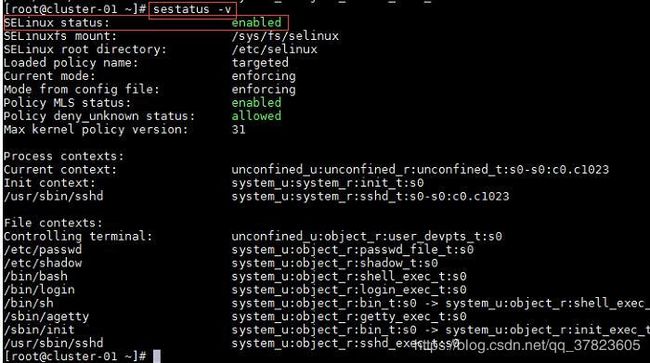Click the Current context unconfined_u value

420,169
